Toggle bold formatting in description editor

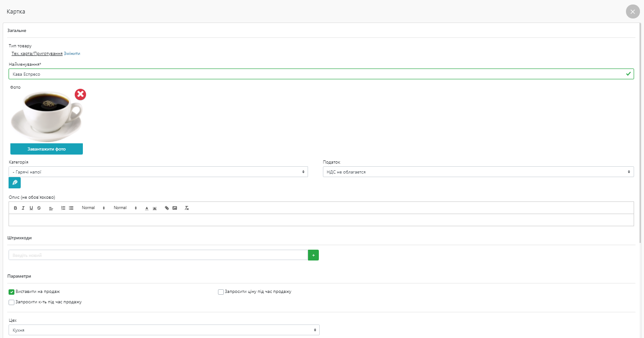click(15, 208)
